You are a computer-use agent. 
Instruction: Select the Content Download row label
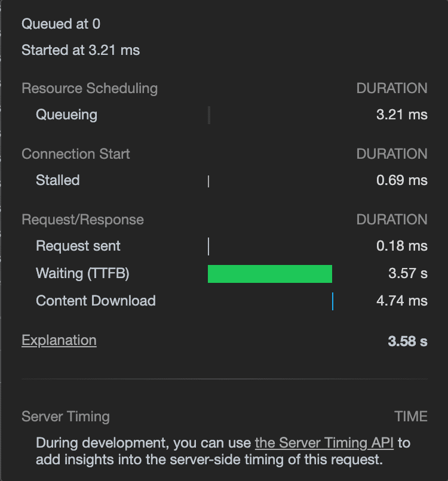(96, 301)
